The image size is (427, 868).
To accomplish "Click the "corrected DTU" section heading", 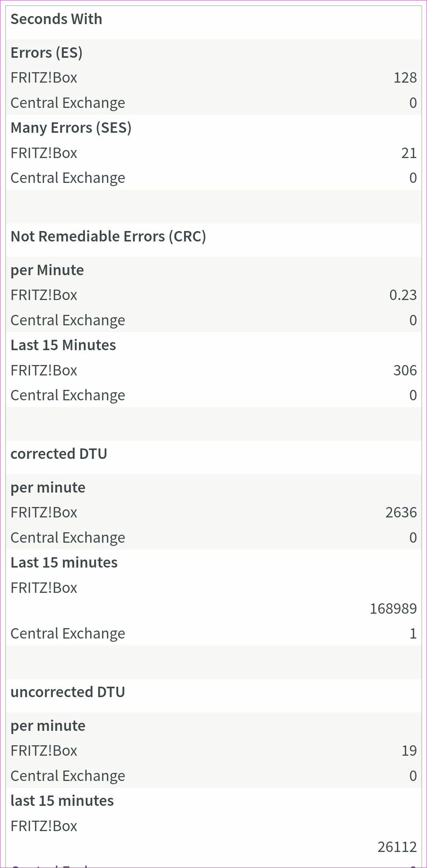I will (59, 454).
